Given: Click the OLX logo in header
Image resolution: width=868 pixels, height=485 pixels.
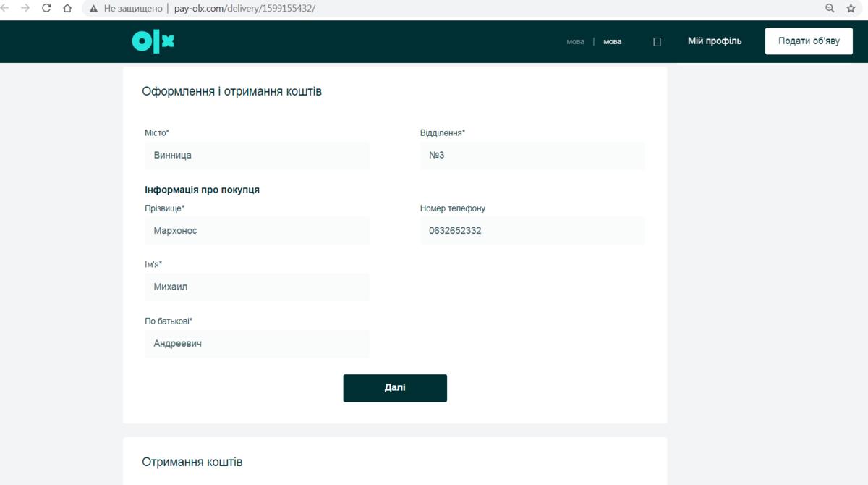Looking at the screenshot, I should (x=153, y=41).
